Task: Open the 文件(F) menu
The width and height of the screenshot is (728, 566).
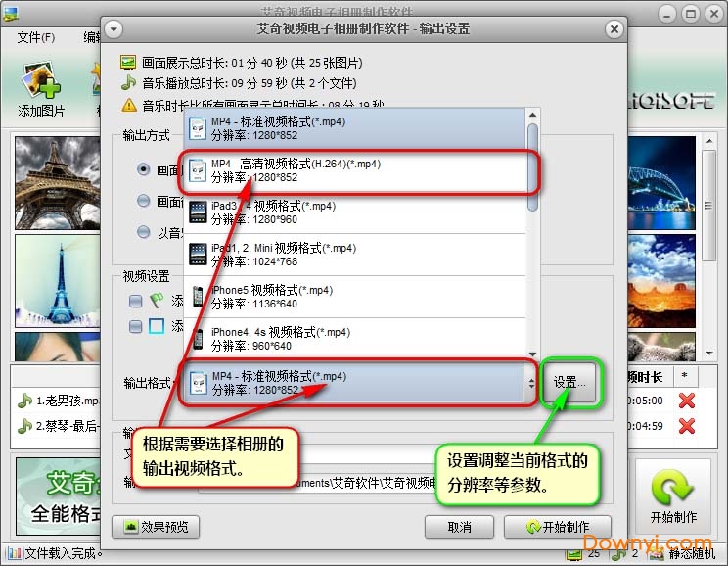Action: [36, 37]
